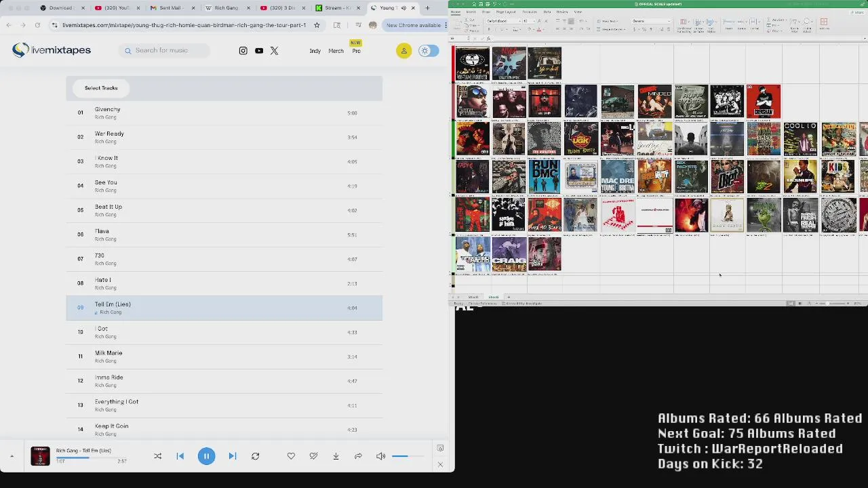
Task: Open the Indy page link
Action: 315,51
